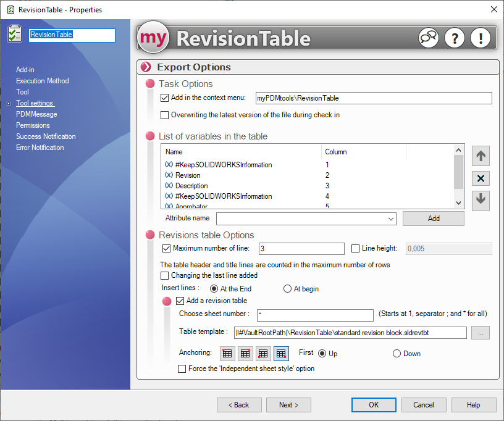Image resolution: width=504 pixels, height=421 pixels.
Task: Click the Next > button
Action: [x=288, y=405]
